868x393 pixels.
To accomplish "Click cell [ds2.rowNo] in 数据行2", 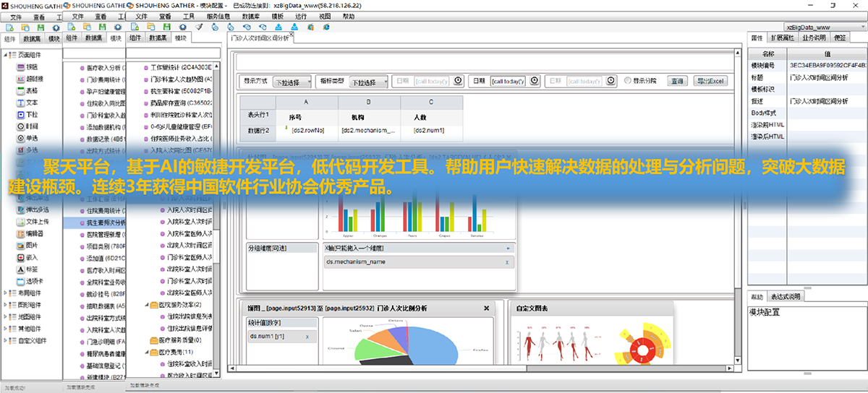I will (x=307, y=131).
